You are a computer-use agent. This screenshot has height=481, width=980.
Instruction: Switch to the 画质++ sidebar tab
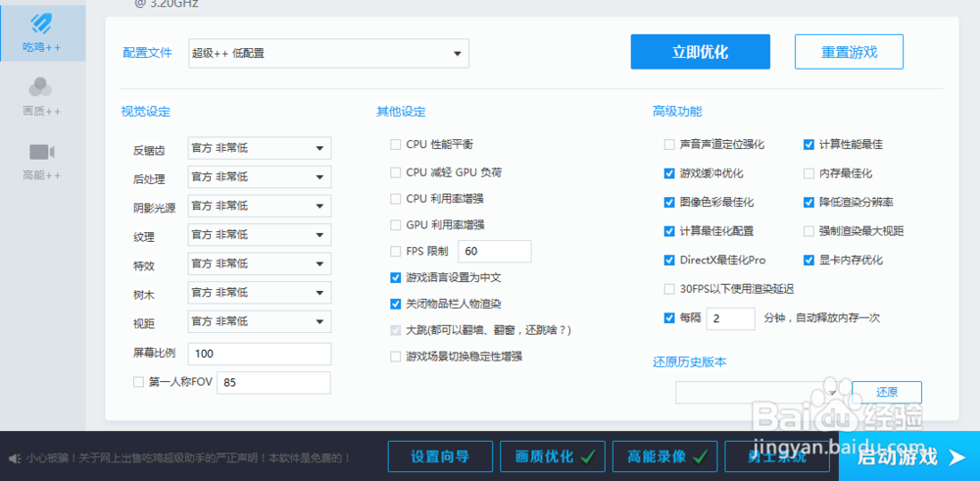(x=42, y=96)
